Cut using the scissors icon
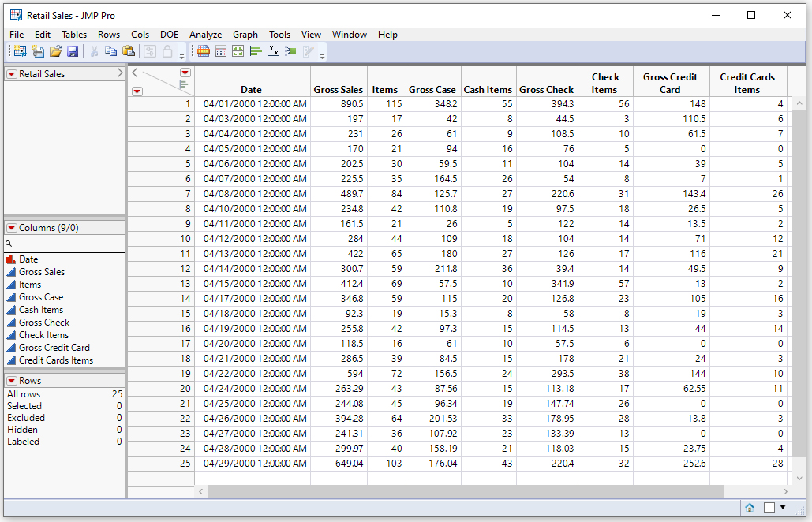Viewport: 812px width, 522px height. click(93, 51)
